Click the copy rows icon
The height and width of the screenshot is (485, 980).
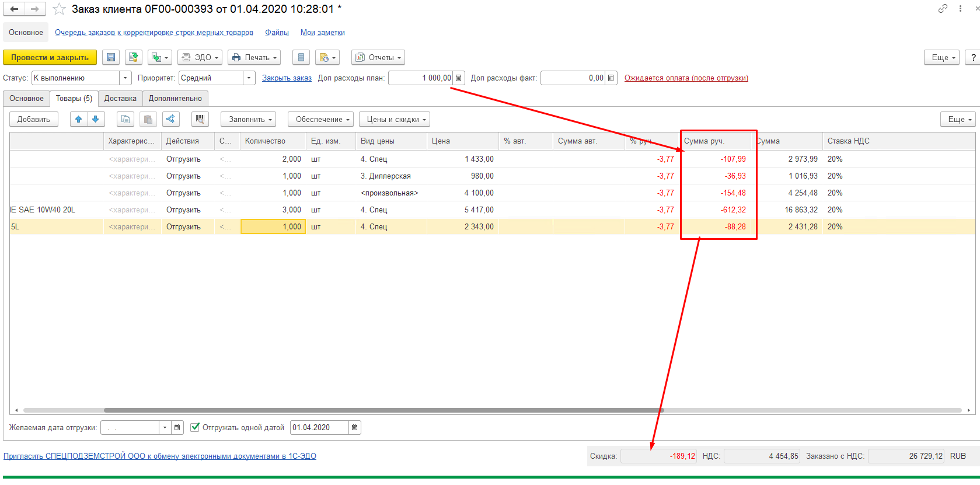(125, 119)
